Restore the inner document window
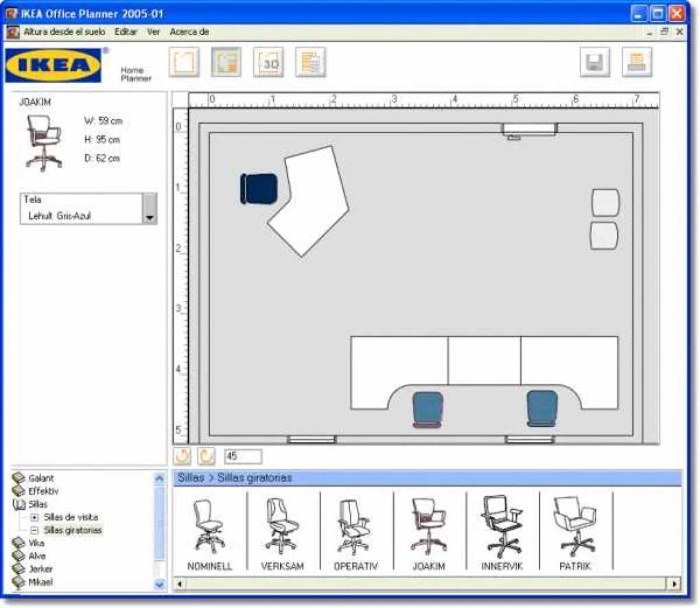Image resolution: width=700 pixels, height=608 pixels. coord(664,32)
